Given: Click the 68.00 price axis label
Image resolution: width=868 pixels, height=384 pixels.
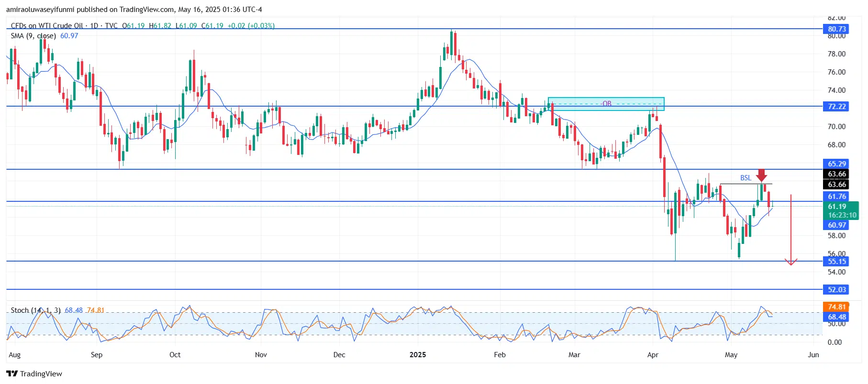Looking at the screenshot, I should point(837,145).
